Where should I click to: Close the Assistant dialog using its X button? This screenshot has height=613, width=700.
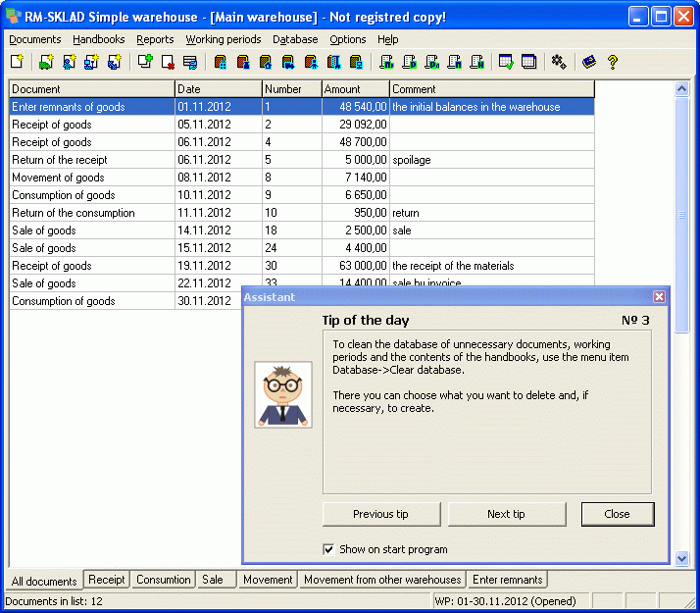pos(659,296)
